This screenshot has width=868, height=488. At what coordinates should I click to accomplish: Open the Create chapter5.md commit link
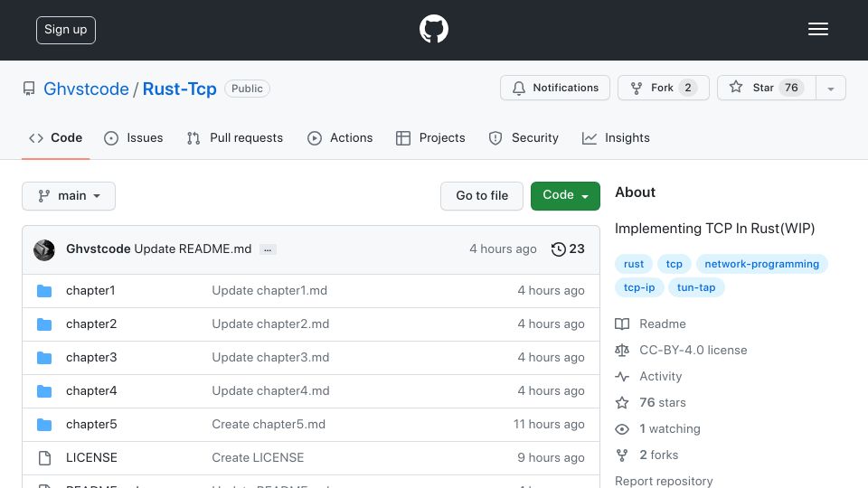[269, 425]
